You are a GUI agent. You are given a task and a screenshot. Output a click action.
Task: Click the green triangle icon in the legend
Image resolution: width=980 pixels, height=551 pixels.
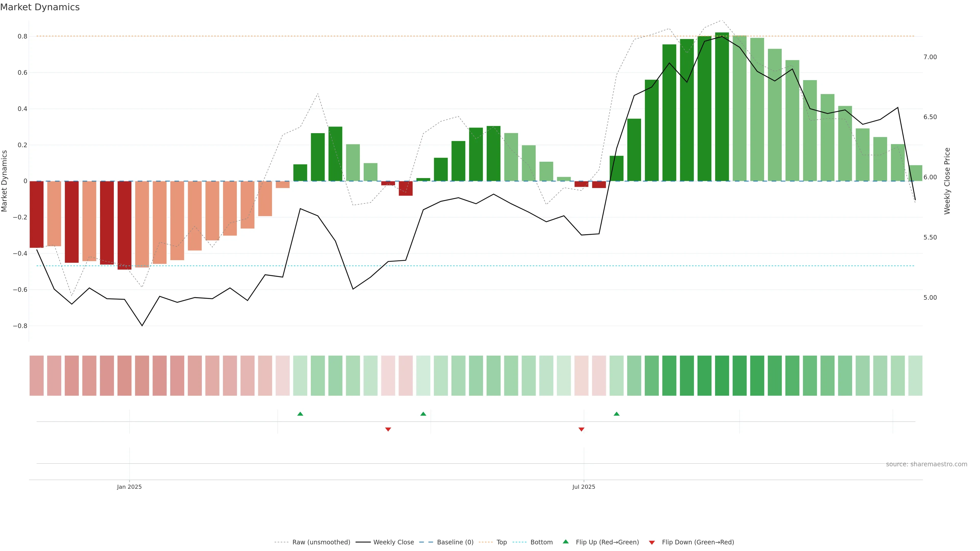tap(566, 542)
